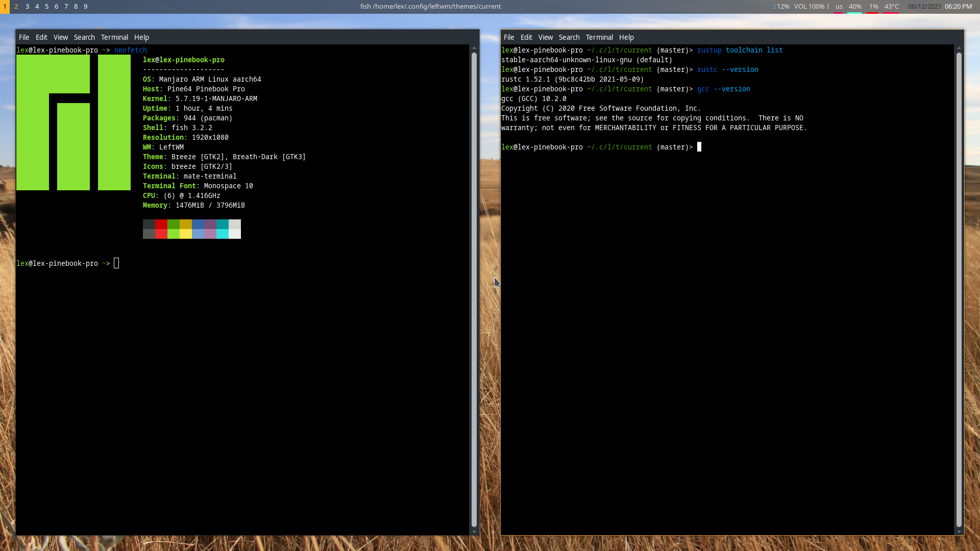980x551 pixels.
Task: Open View menu in left terminal
Action: click(61, 37)
